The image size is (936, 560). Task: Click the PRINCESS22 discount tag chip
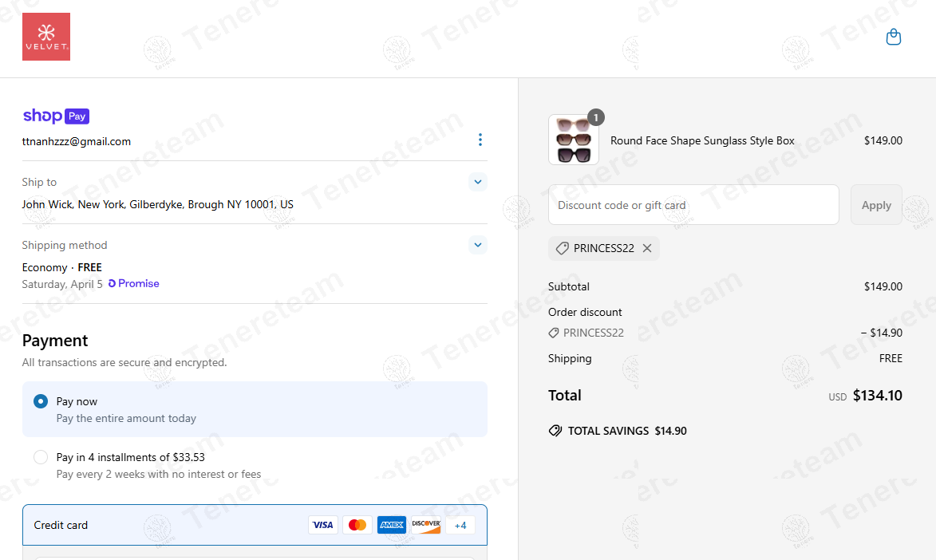(x=603, y=248)
